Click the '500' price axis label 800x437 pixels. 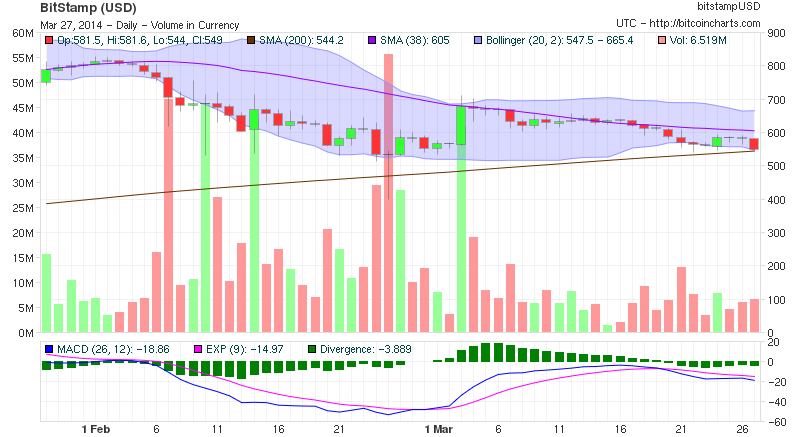(777, 166)
